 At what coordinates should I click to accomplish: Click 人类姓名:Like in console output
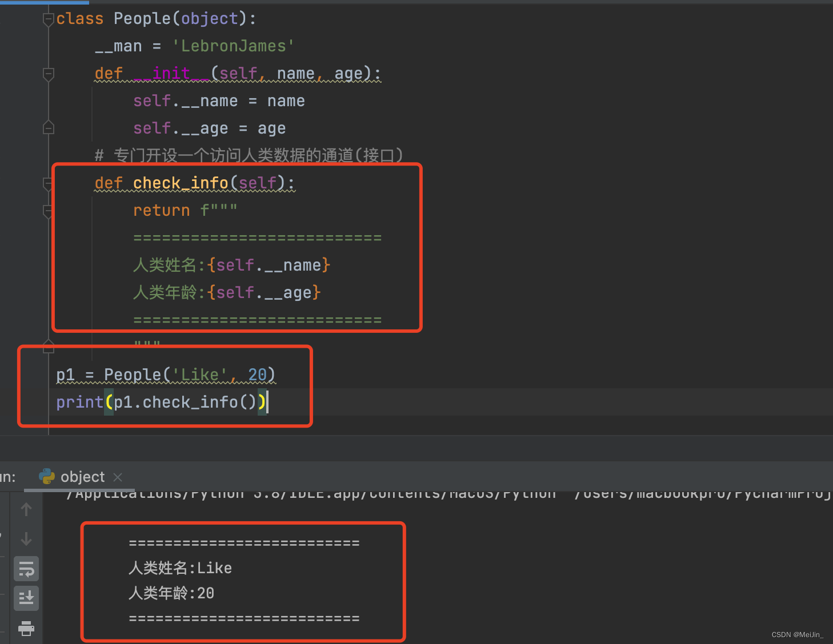(181, 568)
